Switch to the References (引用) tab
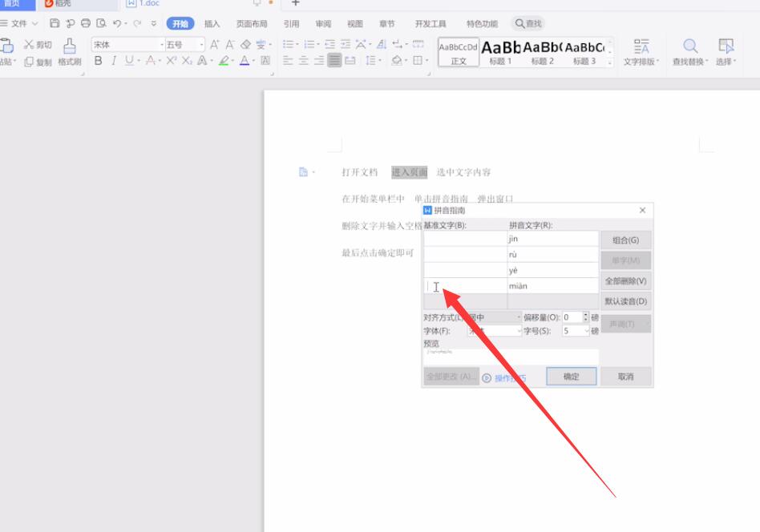This screenshot has height=532, width=760. tap(291, 24)
